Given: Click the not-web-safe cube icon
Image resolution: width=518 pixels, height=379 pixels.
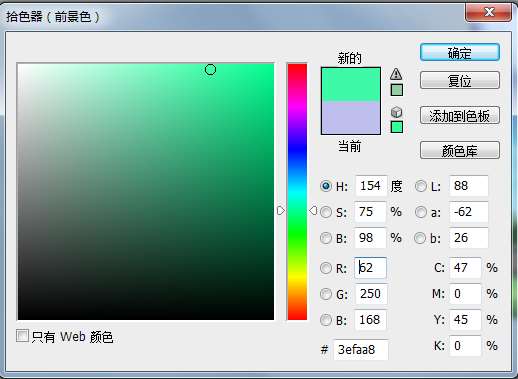Looking at the screenshot, I should [396, 112].
